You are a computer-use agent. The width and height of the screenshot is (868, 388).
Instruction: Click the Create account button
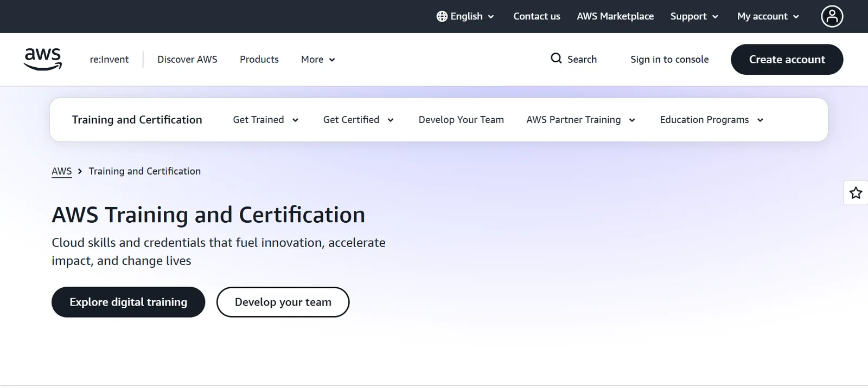click(x=787, y=60)
